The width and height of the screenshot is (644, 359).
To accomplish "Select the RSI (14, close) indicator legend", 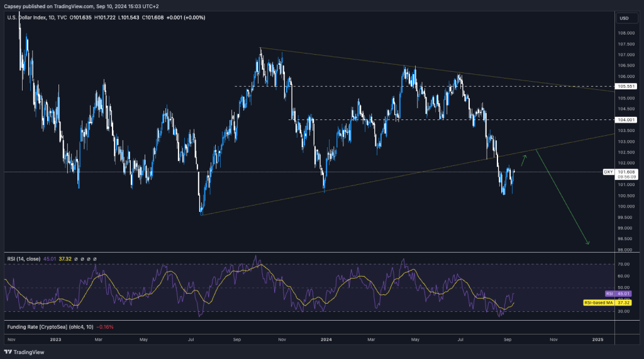I will pyautogui.click(x=25, y=258).
